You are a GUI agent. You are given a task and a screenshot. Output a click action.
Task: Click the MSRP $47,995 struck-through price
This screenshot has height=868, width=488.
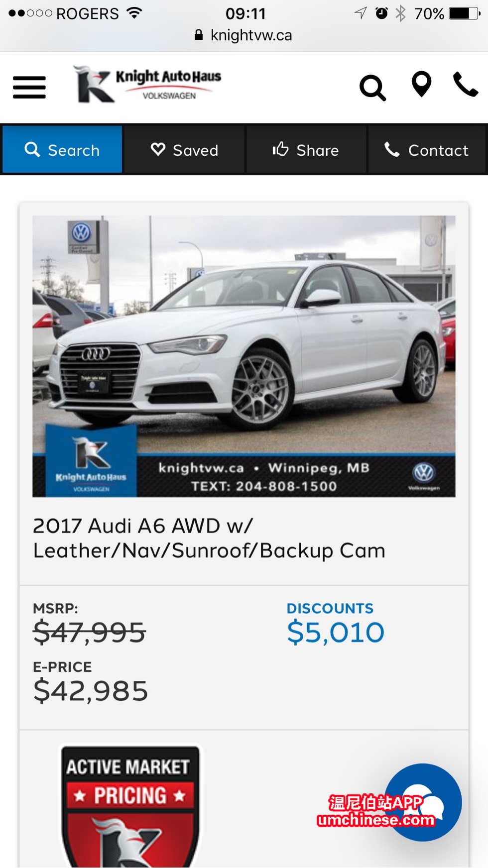(x=89, y=633)
